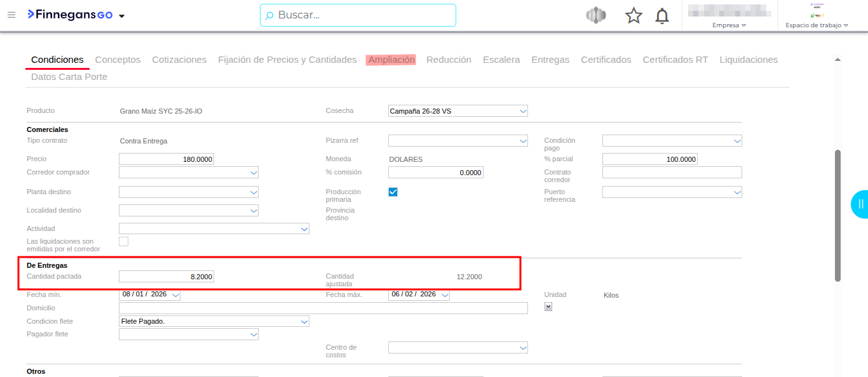This screenshot has height=377, width=868.
Task: Click the scroll up arrow
Action: (837, 60)
